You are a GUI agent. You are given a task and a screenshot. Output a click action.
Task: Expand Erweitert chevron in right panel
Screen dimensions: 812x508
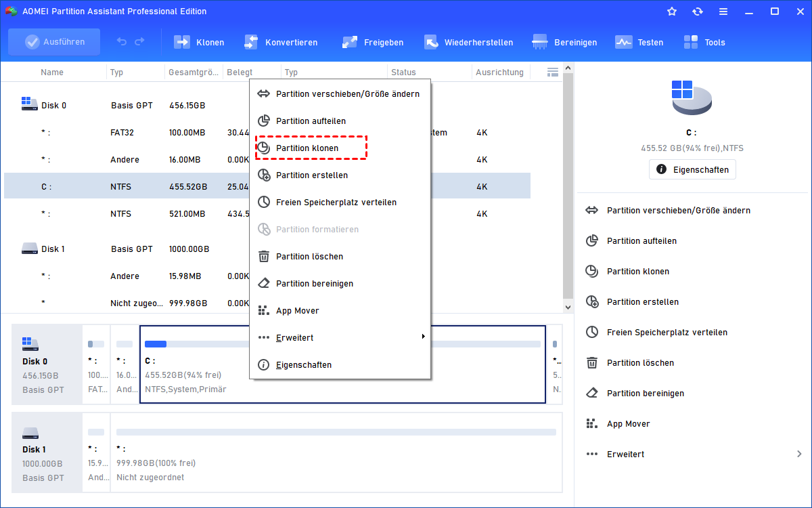click(799, 454)
